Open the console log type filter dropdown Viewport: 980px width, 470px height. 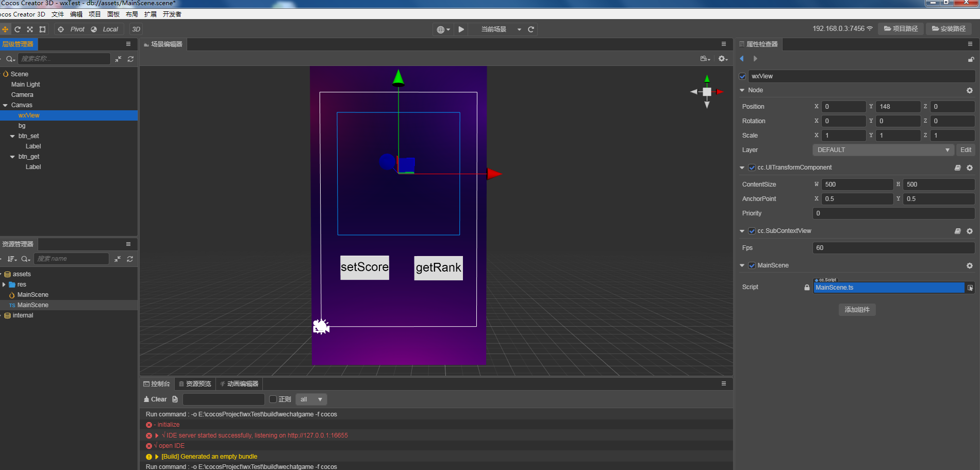click(311, 399)
